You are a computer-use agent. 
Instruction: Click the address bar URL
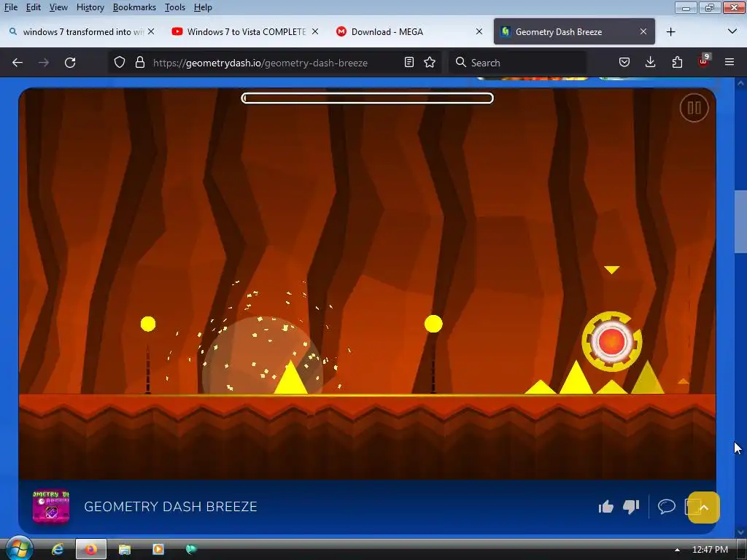(x=260, y=63)
